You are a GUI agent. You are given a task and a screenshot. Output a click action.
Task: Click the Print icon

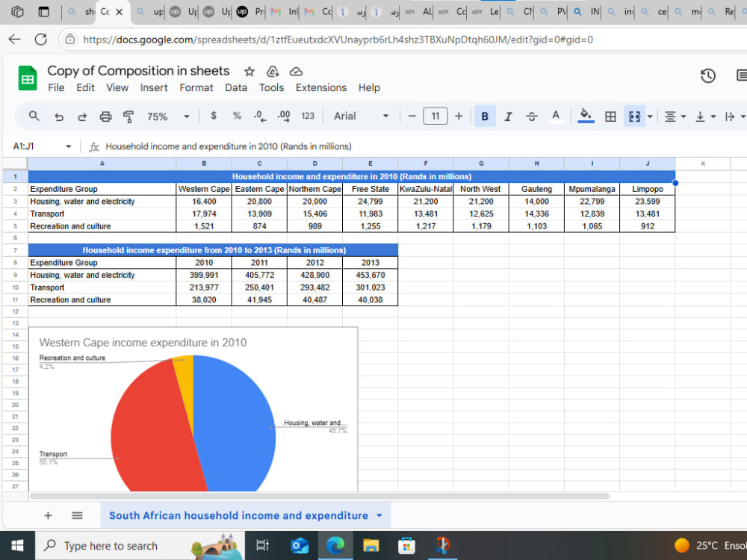[x=105, y=116]
